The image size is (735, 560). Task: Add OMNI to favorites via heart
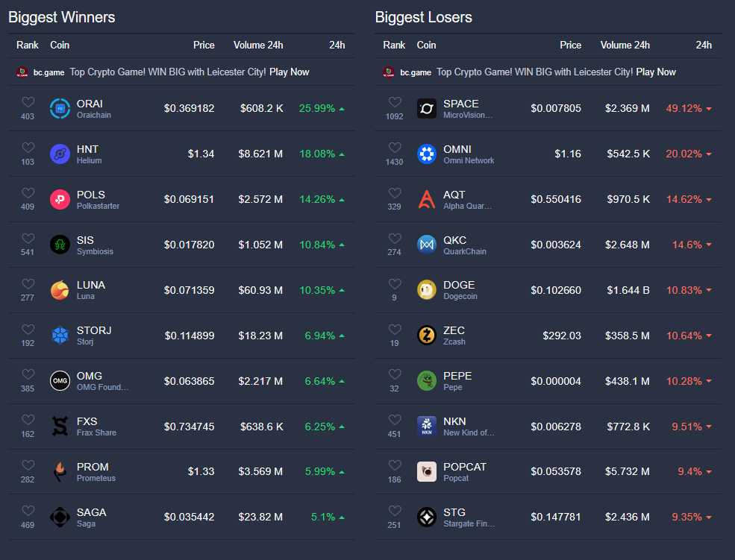click(x=395, y=148)
